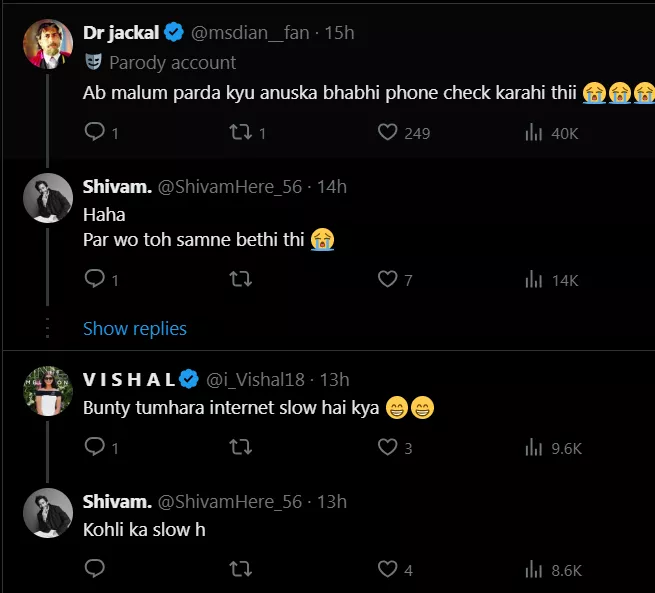The height and width of the screenshot is (593, 655).
Task: Expand thread with Show replies
Action: point(135,328)
